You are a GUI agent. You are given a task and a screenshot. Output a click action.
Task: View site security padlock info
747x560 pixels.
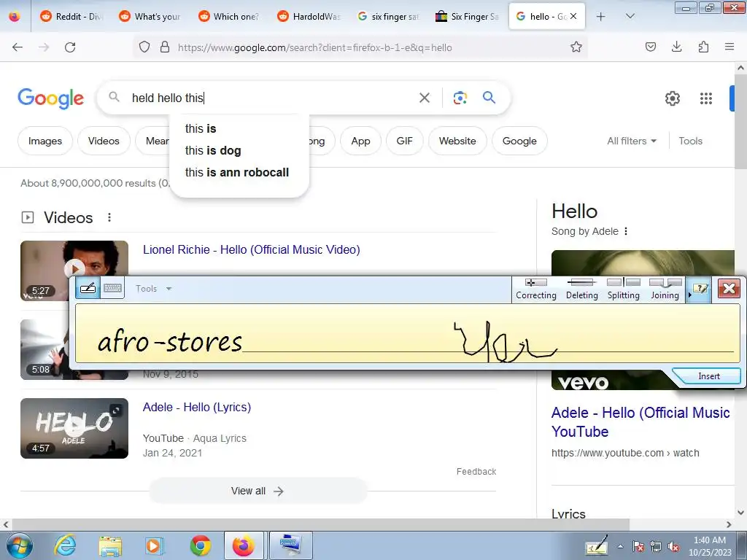(165, 47)
